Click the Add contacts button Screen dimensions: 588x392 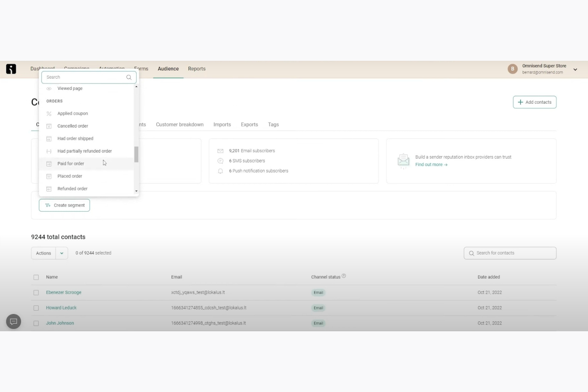click(534, 102)
